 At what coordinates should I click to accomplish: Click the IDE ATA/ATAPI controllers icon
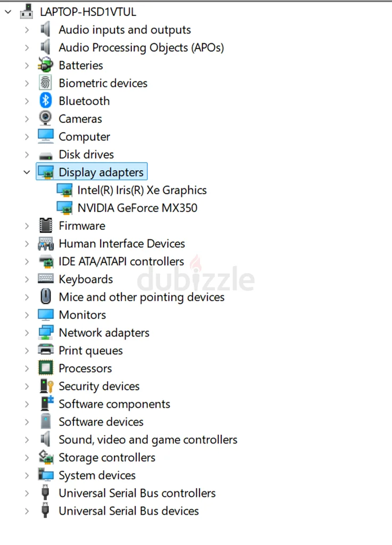pyautogui.click(x=46, y=261)
